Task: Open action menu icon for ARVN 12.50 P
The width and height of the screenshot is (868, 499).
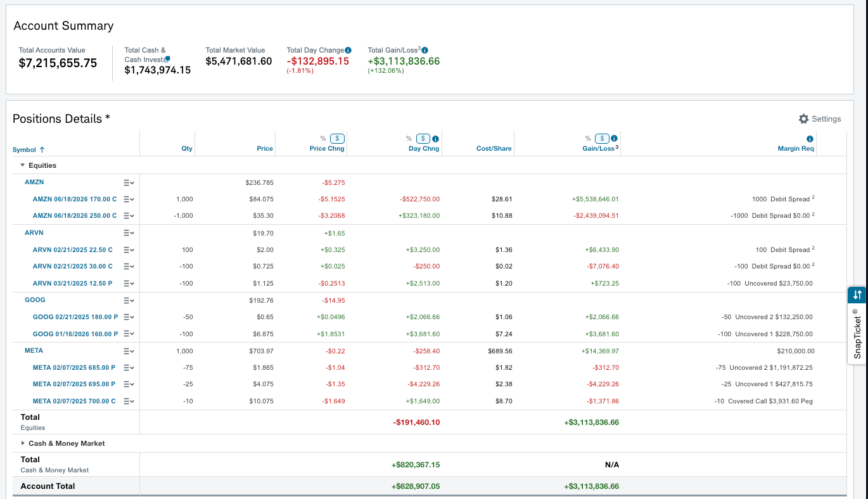Action: click(129, 284)
